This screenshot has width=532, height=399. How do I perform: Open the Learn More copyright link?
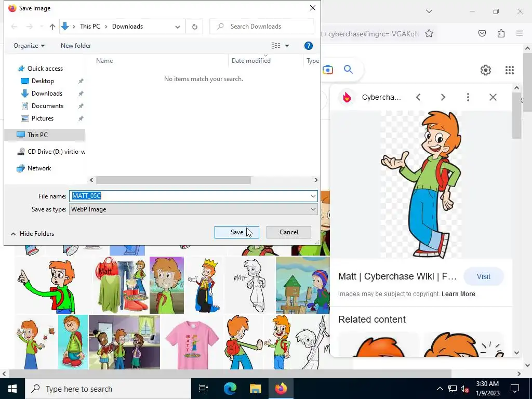(458, 294)
